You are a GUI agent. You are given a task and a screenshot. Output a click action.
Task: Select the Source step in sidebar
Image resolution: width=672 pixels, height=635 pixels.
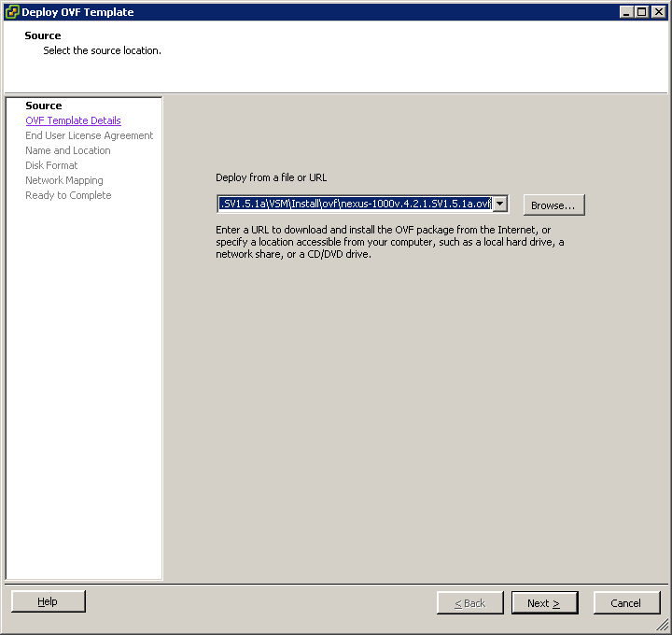pyautogui.click(x=44, y=106)
